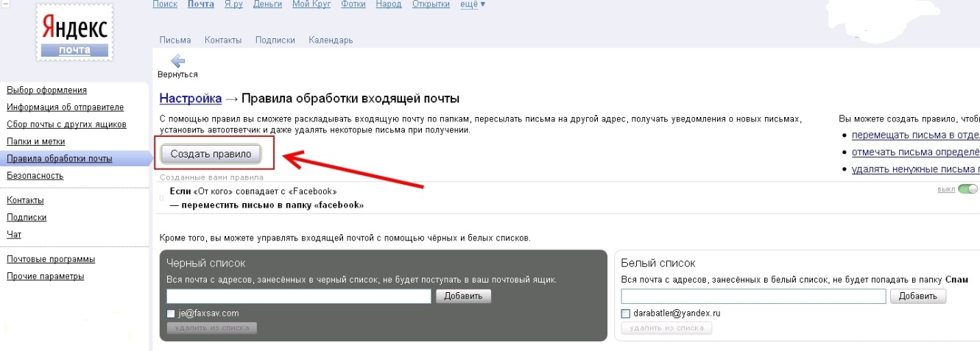Open the Настройка breadcrumb link
Image resolution: width=980 pixels, height=351 pixels.
pyautogui.click(x=191, y=99)
